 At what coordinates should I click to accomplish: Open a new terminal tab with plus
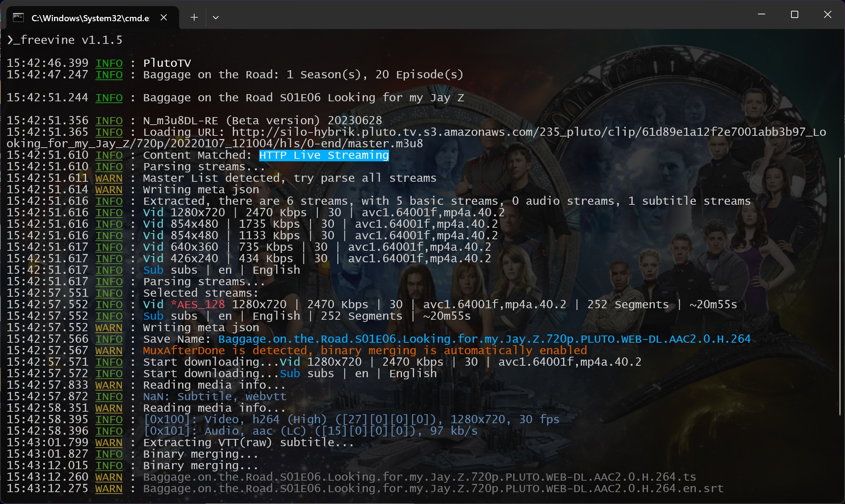coord(194,17)
